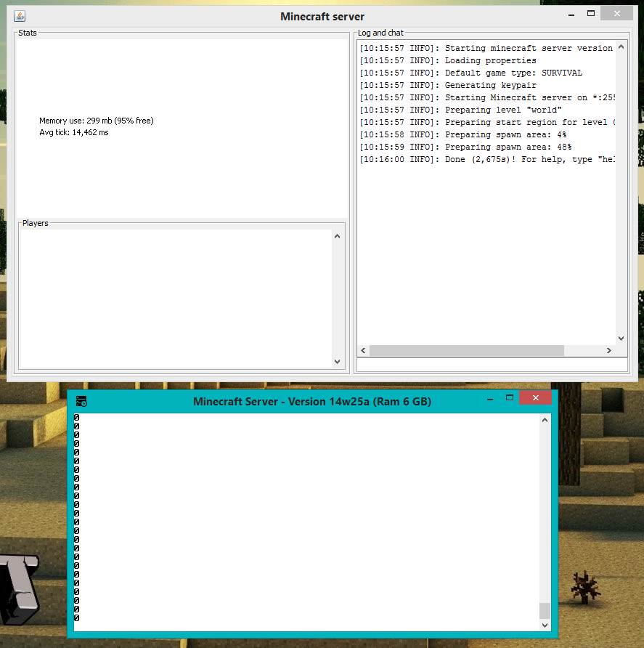Click the "Done (2,675s)!" log line
Viewport: 644px width, 648px height.
[x=486, y=160]
